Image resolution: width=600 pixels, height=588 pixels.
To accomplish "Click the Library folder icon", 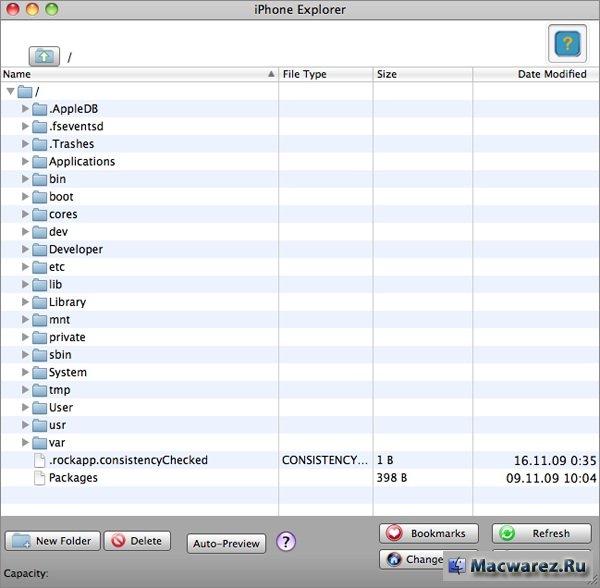I will click(x=40, y=302).
